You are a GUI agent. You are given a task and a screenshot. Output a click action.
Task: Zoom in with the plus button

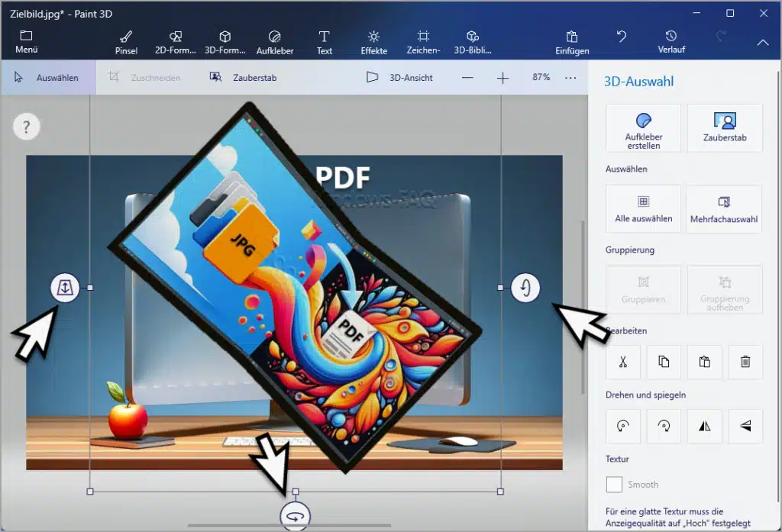[502, 78]
